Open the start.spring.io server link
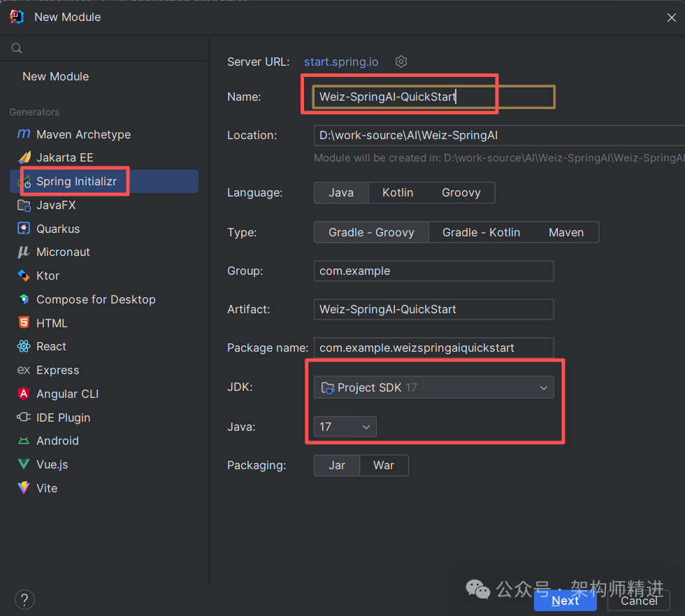 pos(341,62)
